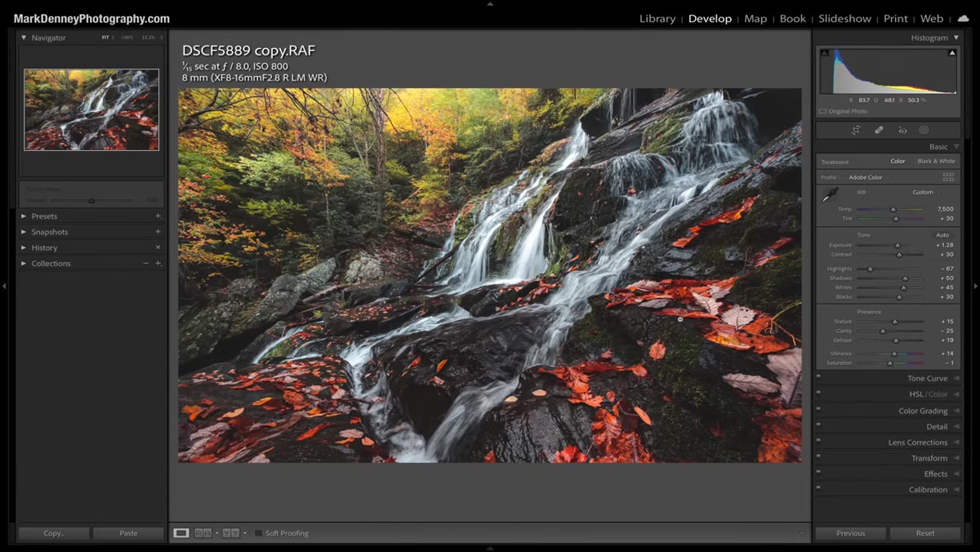This screenshot has width=980, height=552.
Task: Remove collection with the minus icon
Action: tap(146, 263)
